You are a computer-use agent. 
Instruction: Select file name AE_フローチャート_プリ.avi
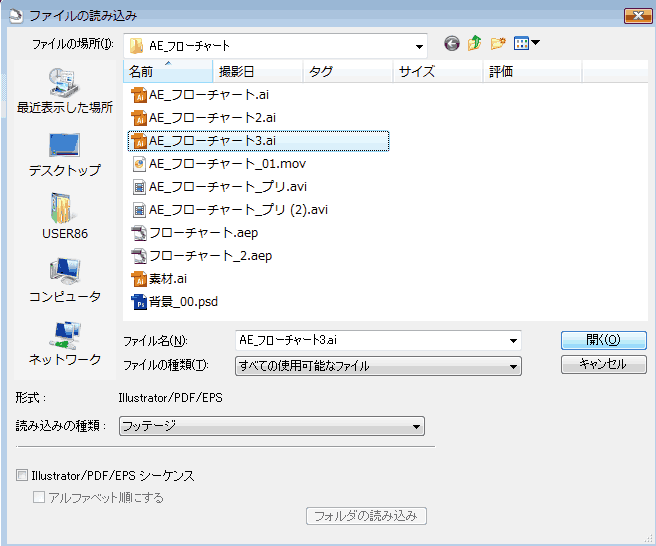228,187
